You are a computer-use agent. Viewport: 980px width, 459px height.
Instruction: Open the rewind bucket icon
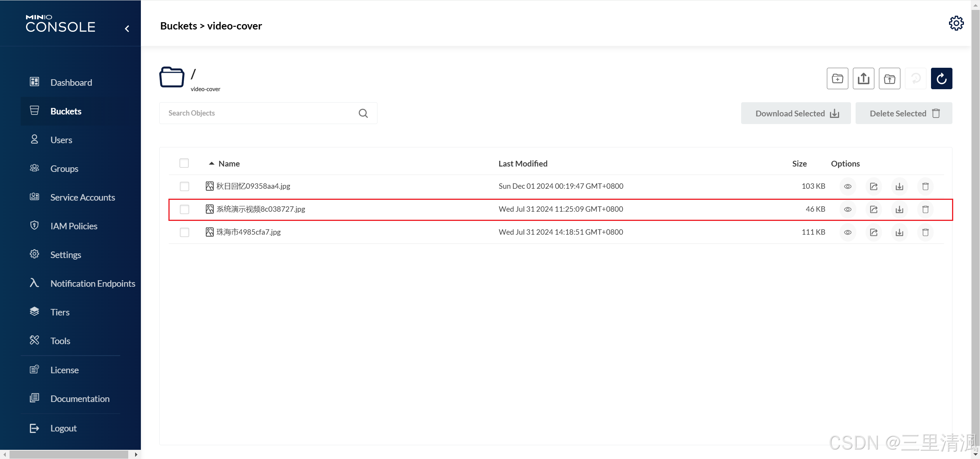click(x=916, y=78)
